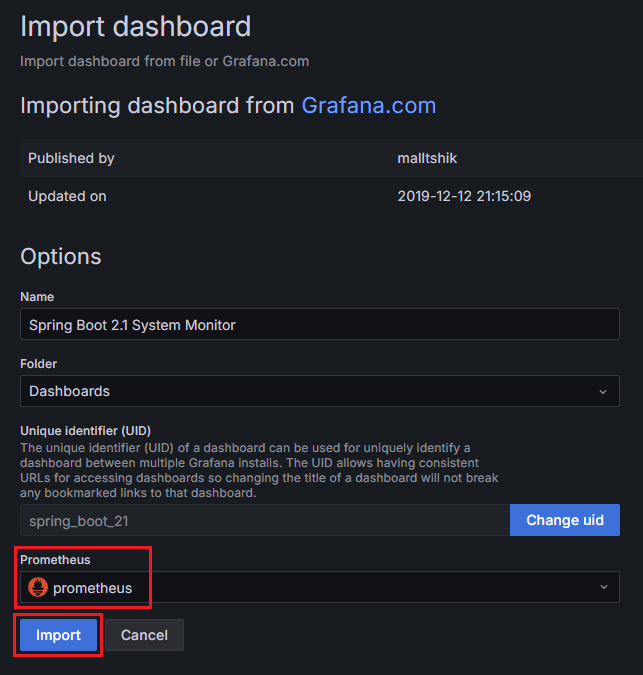Click the Options heading
The width and height of the screenshot is (643, 675).
(61, 257)
